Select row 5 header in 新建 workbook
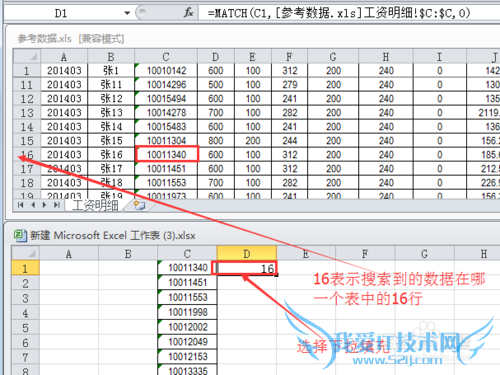The height and width of the screenshot is (375, 500). pos(25,328)
